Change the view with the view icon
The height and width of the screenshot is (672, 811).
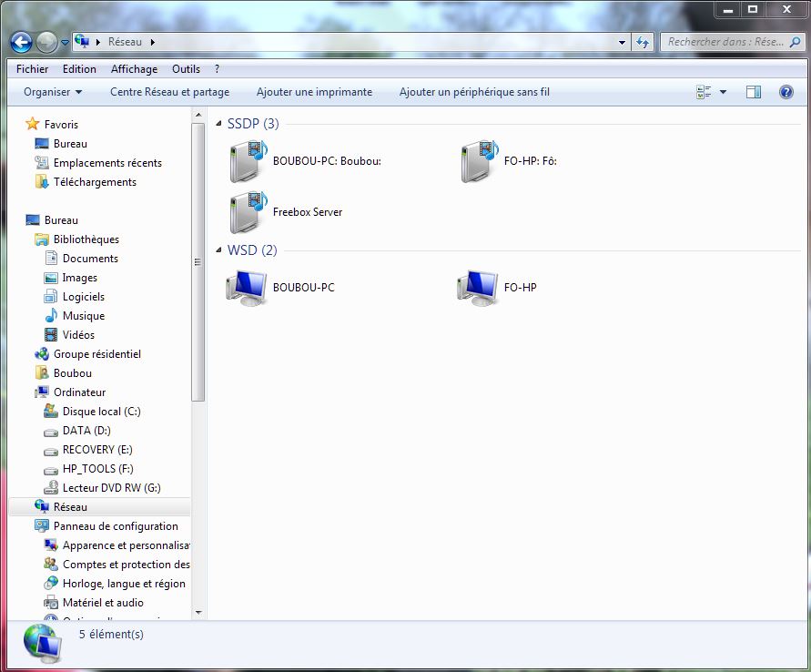tap(704, 92)
